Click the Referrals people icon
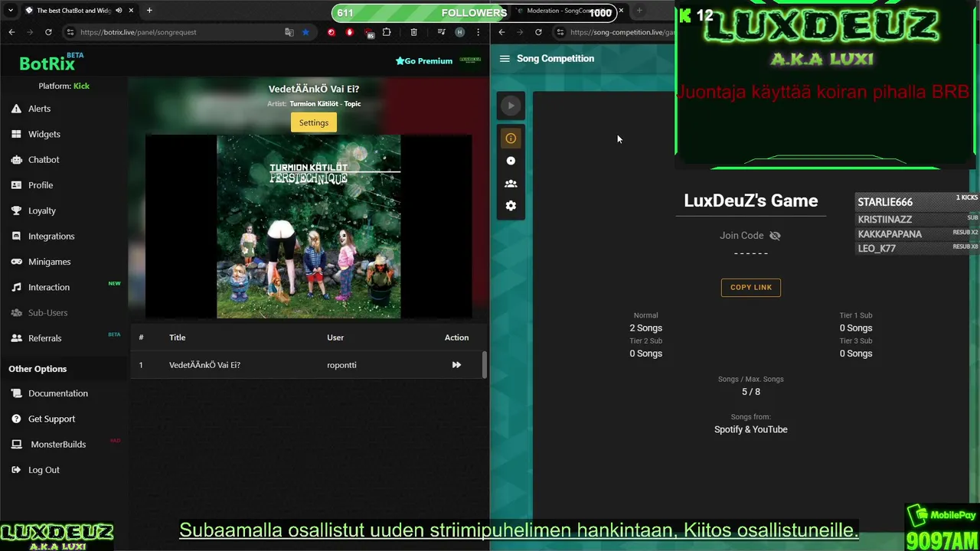The image size is (980, 551). [16, 338]
